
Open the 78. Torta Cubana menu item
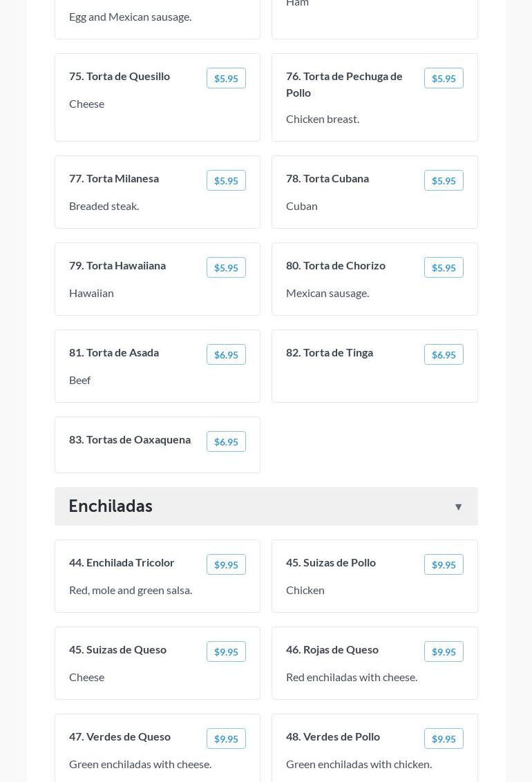click(327, 178)
